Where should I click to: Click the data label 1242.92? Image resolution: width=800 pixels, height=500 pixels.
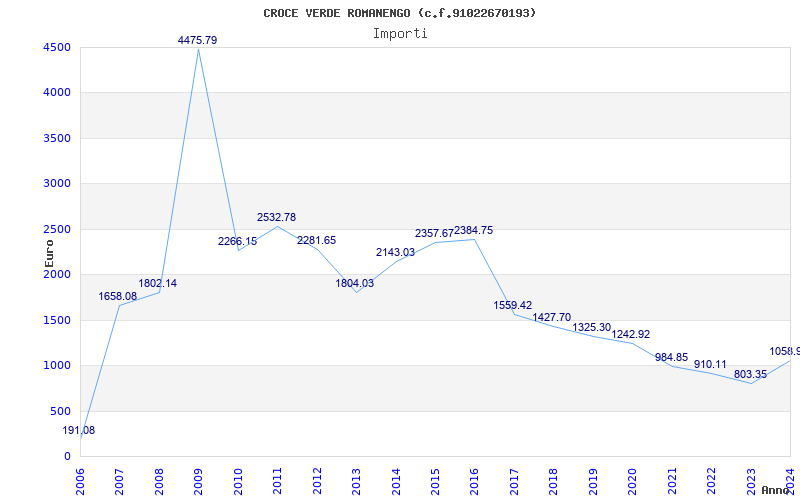[x=631, y=335]
